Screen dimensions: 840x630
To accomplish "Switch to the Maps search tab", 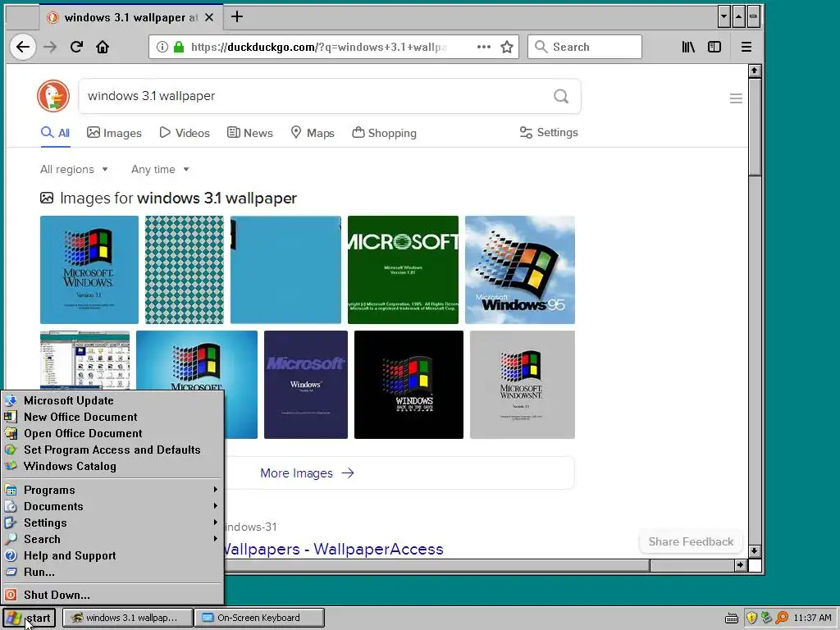I will (313, 133).
